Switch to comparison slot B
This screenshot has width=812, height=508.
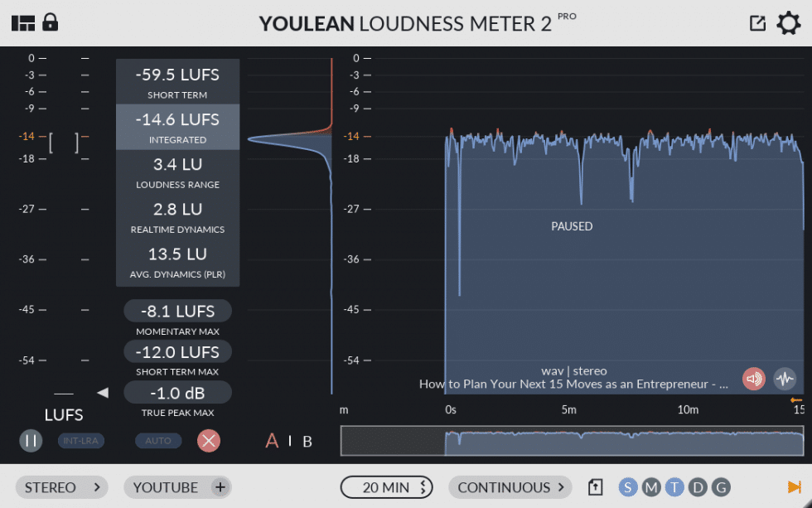tap(307, 441)
